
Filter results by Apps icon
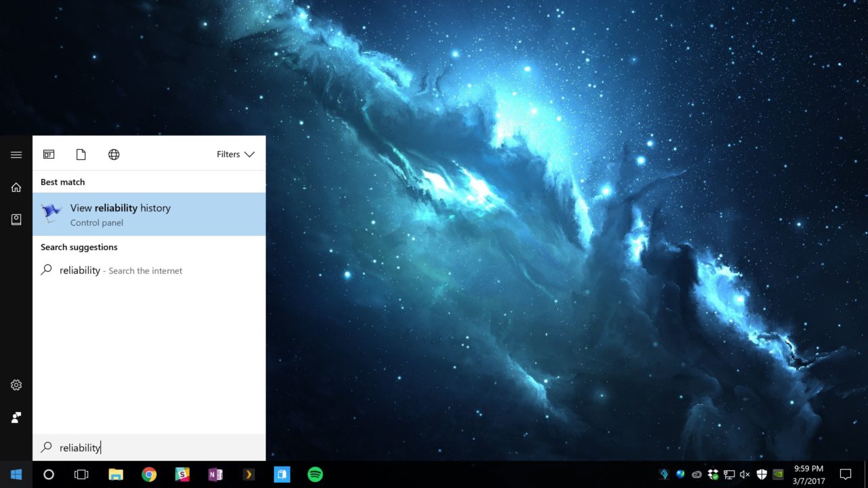49,155
